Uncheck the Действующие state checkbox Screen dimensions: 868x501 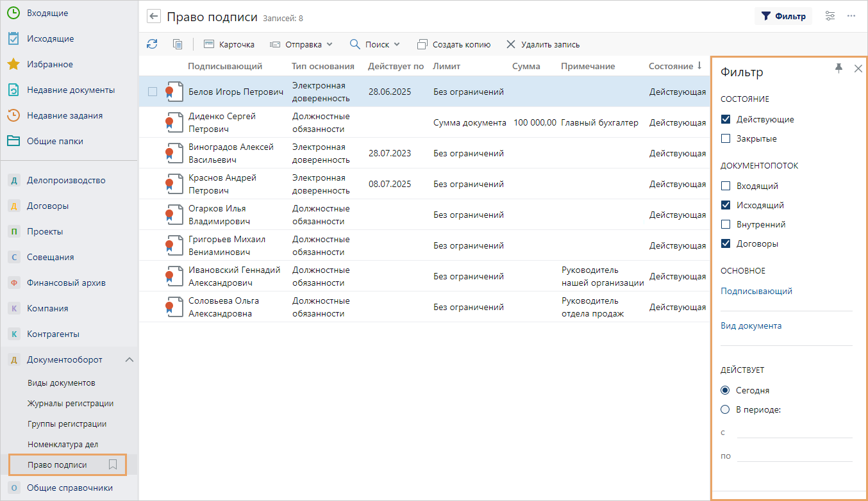726,119
